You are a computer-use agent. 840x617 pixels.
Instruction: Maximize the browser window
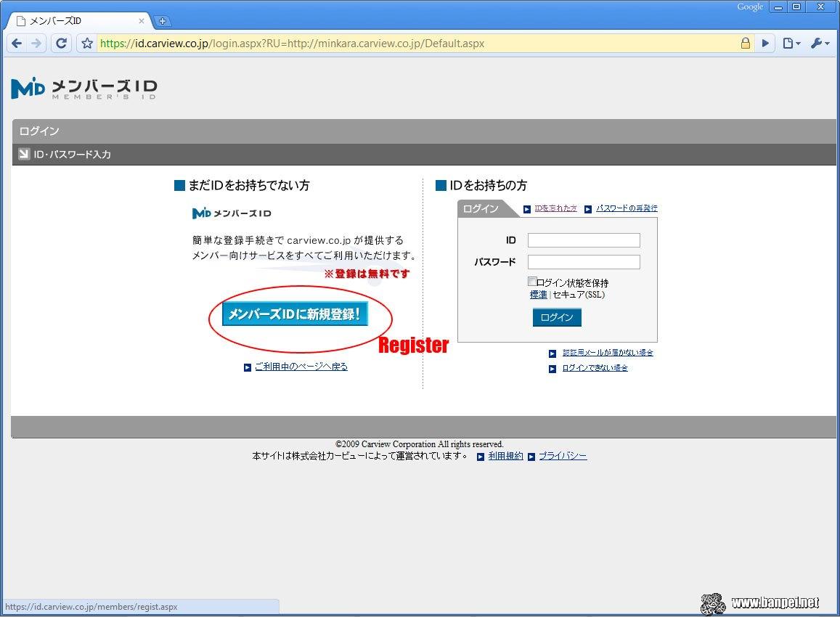pyautogui.click(x=796, y=7)
